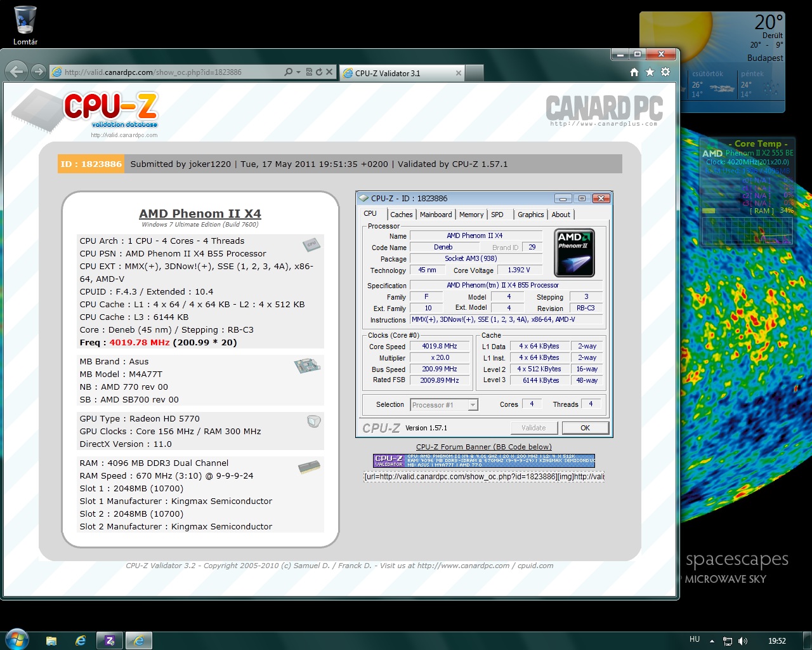This screenshot has height=650, width=812.
Task: Switch to the SPD tab in CPU-Z
Action: click(x=497, y=215)
